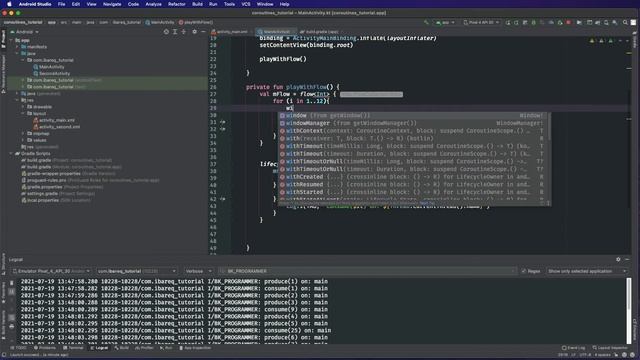Image resolution: width=640 pixels, height=360 pixels.
Task: Open the Event Log in status bar
Action: 573,348
